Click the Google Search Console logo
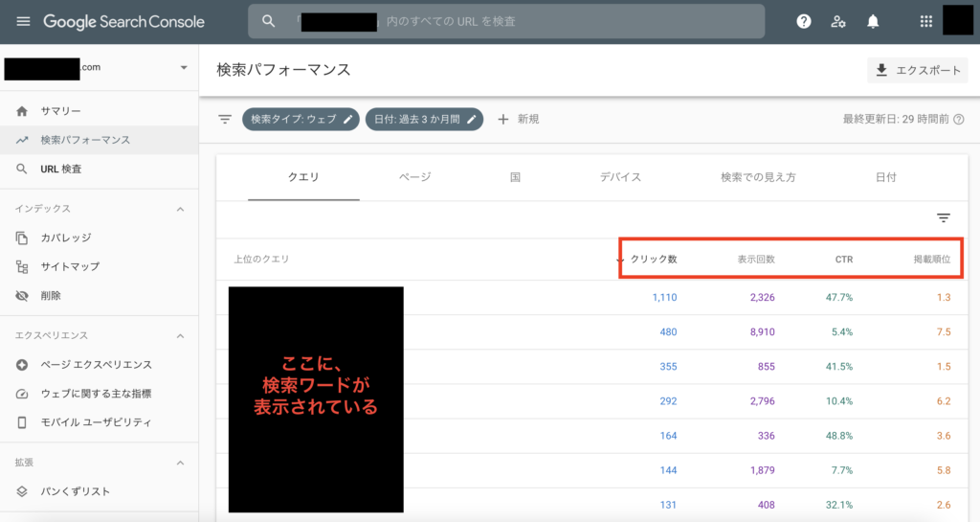Screen dimensions: 980x522 click(x=123, y=22)
